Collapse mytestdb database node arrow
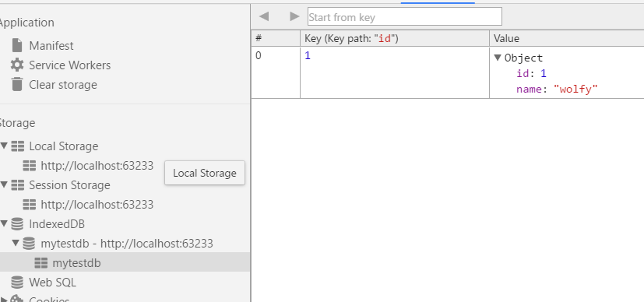The height and width of the screenshot is (302, 644). pos(16,243)
